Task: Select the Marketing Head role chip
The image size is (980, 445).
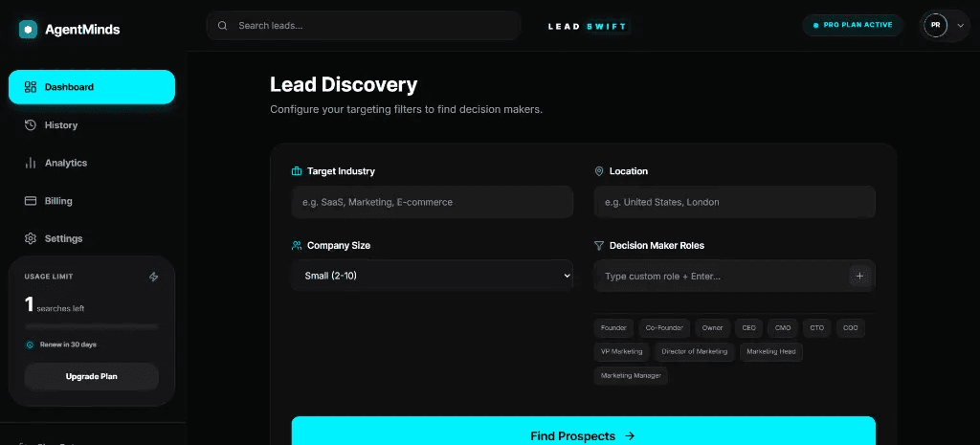Action: click(x=771, y=352)
